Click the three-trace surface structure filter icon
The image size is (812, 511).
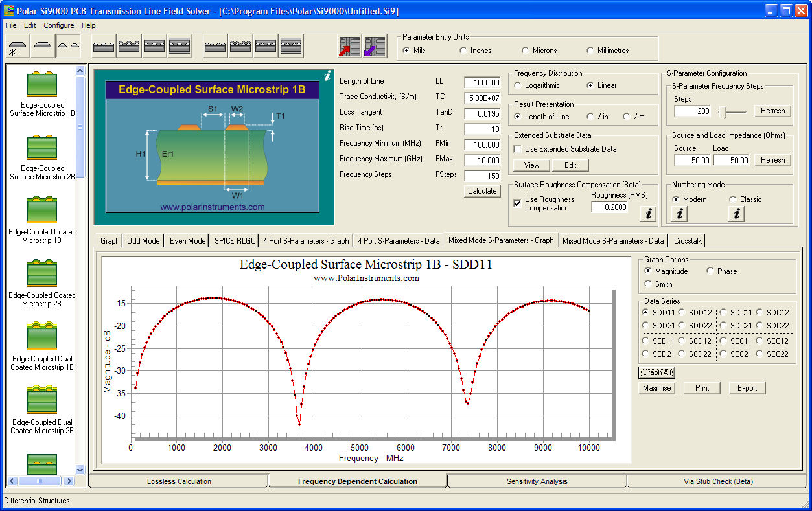point(215,46)
